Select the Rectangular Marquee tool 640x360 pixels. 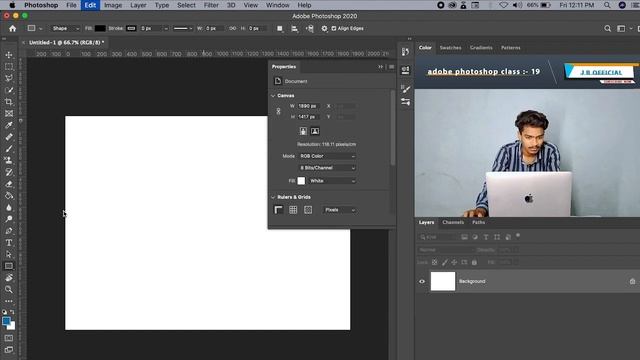tap(9, 67)
